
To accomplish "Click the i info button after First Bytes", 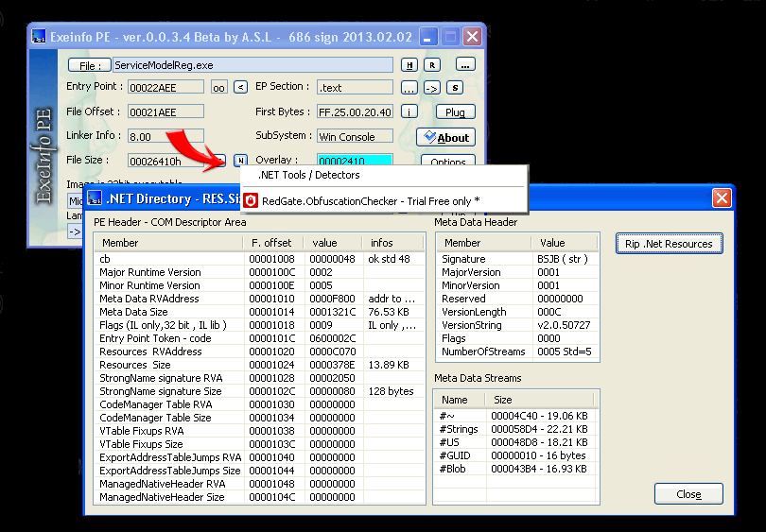I will [409, 112].
